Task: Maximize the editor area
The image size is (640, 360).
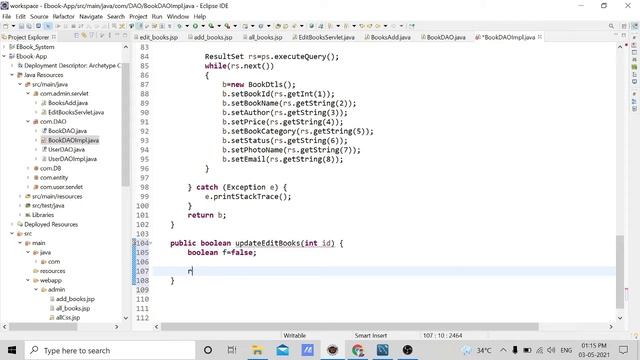Action: (x=624, y=36)
